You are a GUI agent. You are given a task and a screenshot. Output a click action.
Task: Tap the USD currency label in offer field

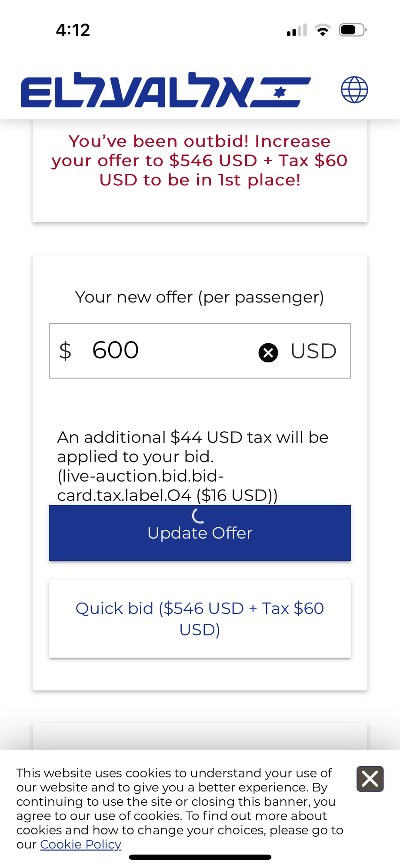pyautogui.click(x=313, y=351)
